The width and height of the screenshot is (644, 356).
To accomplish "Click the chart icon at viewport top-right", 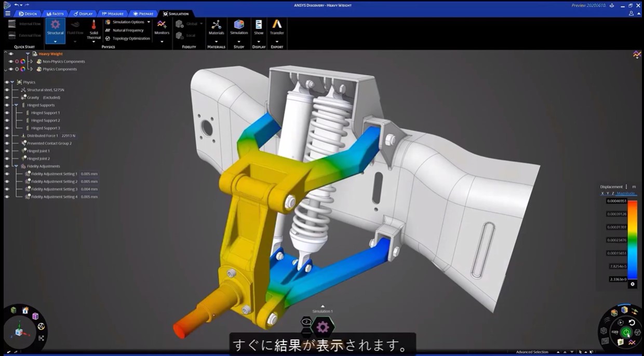I will (636, 54).
